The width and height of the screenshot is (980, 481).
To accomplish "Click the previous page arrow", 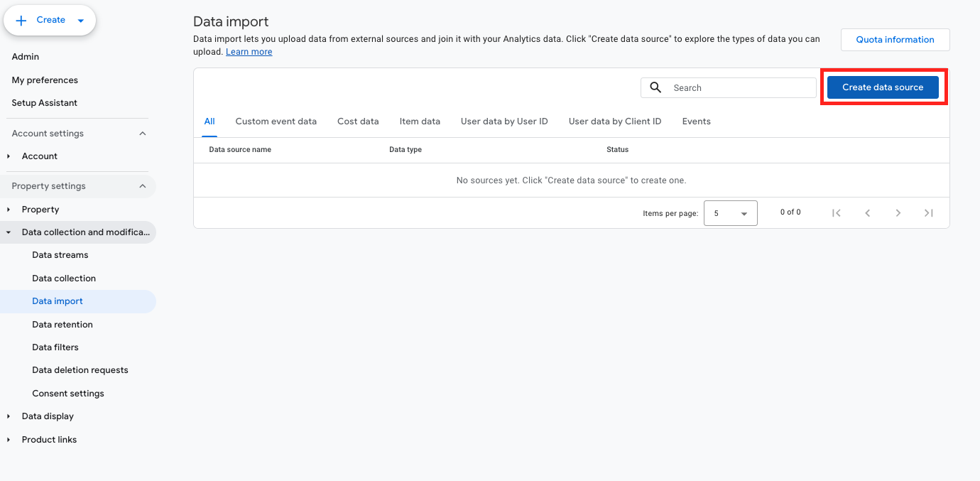I will point(867,212).
